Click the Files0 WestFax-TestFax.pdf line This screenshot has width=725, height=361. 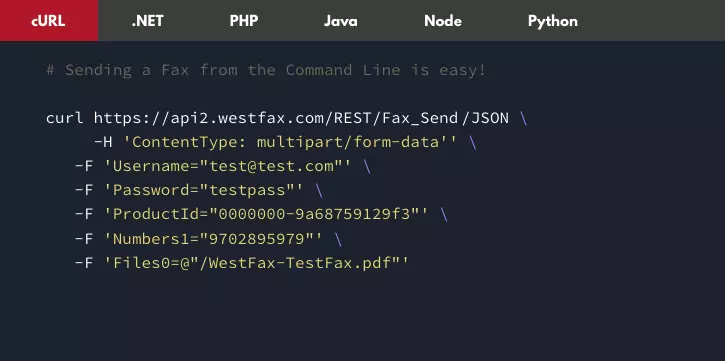coord(242,263)
